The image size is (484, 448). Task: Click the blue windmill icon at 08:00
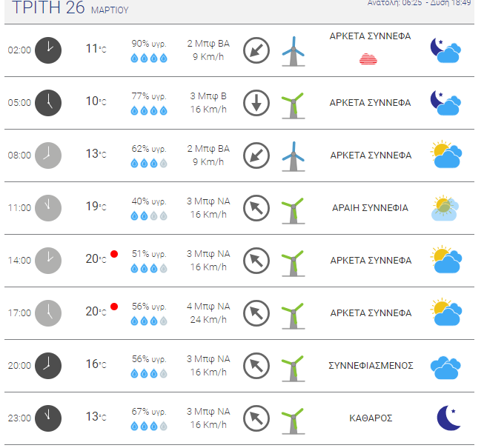click(x=294, y=156)
